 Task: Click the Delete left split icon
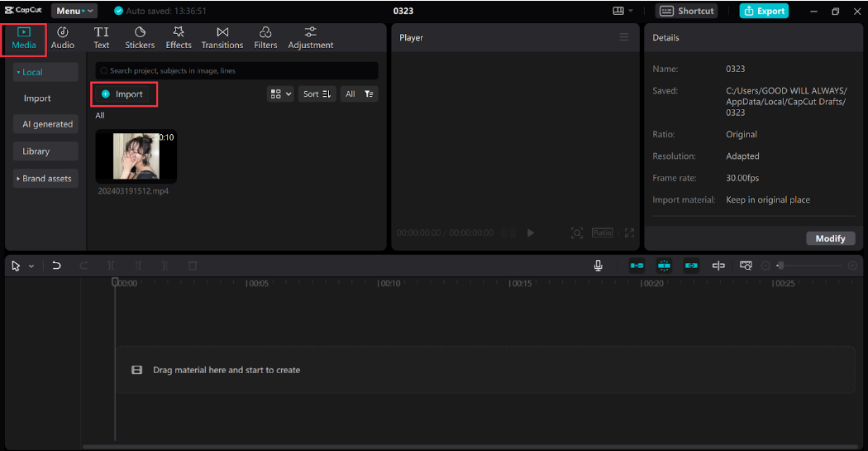point(138,266)
